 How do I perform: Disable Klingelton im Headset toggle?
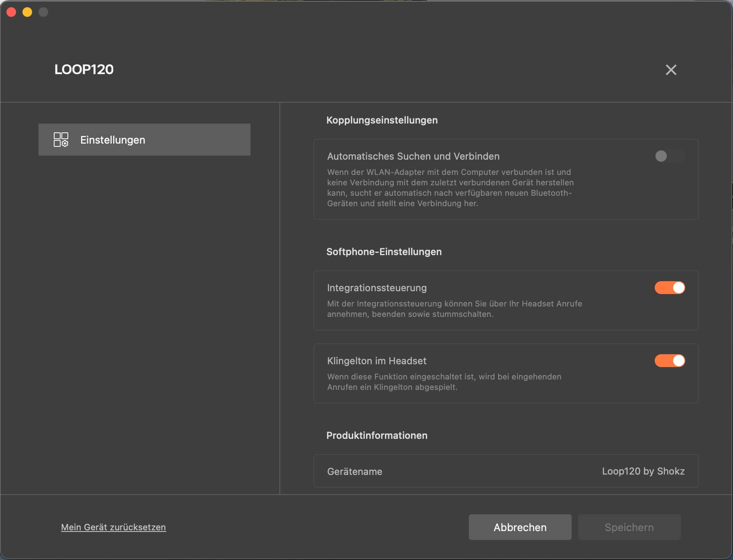point(670,361)
